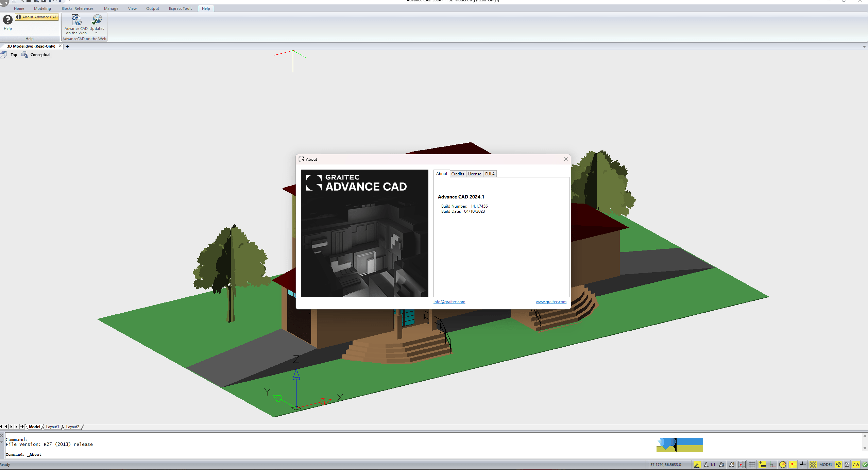
Task: Switch to the Home ribbon tab
Action: pyautogui.click(x=19, y=8)
